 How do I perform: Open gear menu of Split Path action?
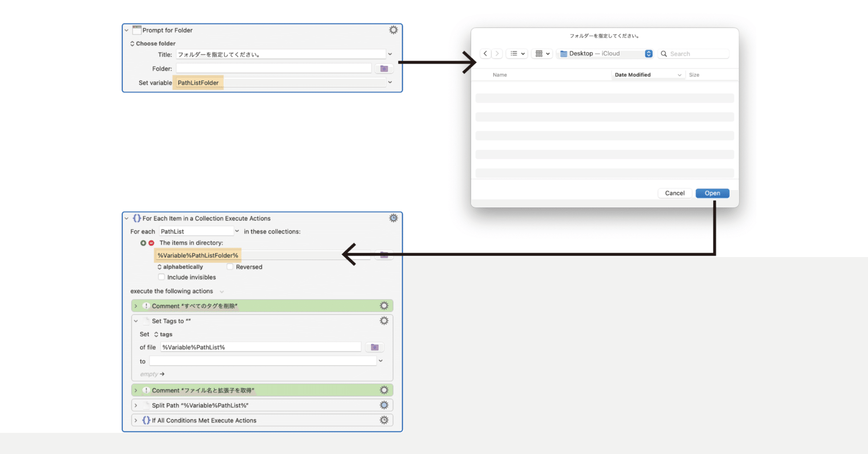(x=384, y=405)
